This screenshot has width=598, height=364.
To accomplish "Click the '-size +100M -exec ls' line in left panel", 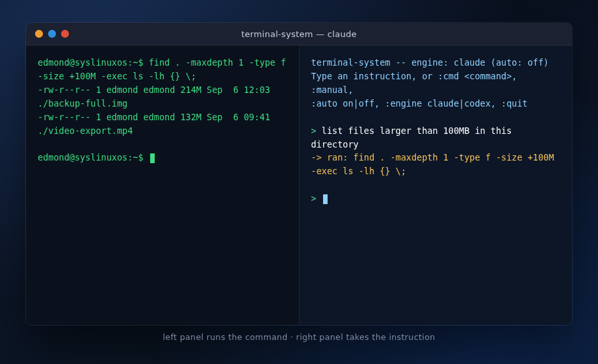I will (x=117, y=76).
